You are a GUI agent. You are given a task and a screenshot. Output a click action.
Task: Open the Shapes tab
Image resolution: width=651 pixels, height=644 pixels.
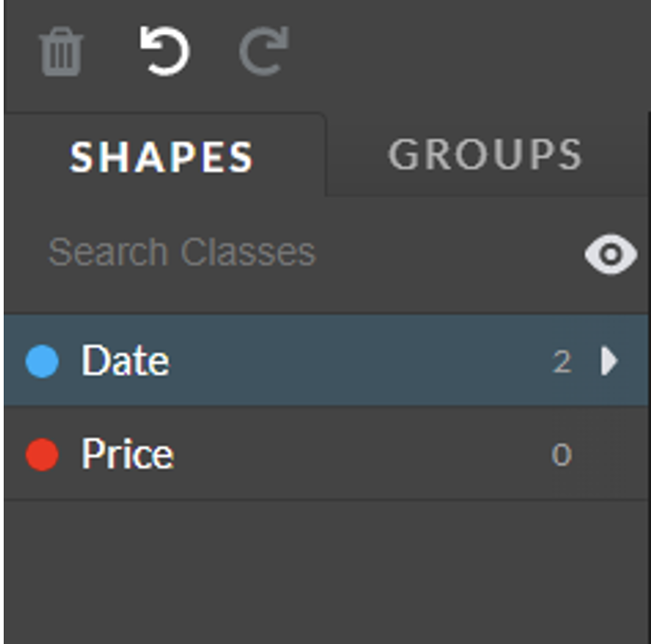(162, 156)
